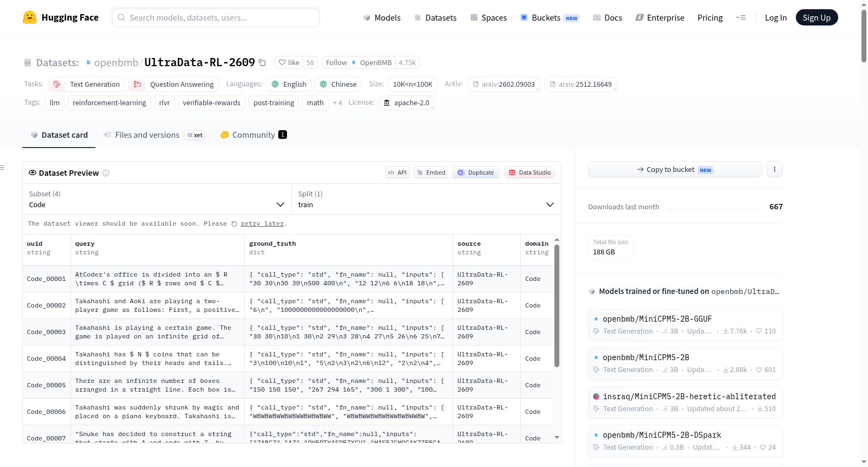Open the three-dot options menu beside Copy to bucket

coord(775,169)
